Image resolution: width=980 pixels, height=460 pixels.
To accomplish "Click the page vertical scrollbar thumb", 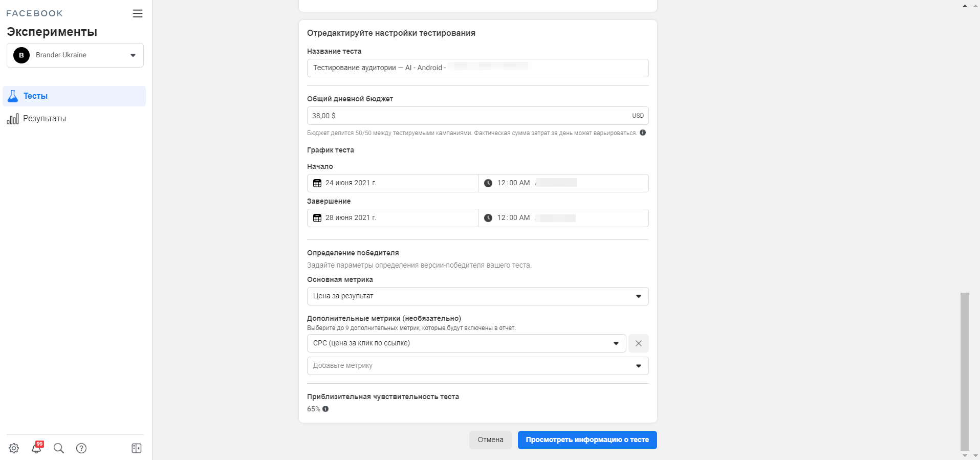I will (965, 371).
